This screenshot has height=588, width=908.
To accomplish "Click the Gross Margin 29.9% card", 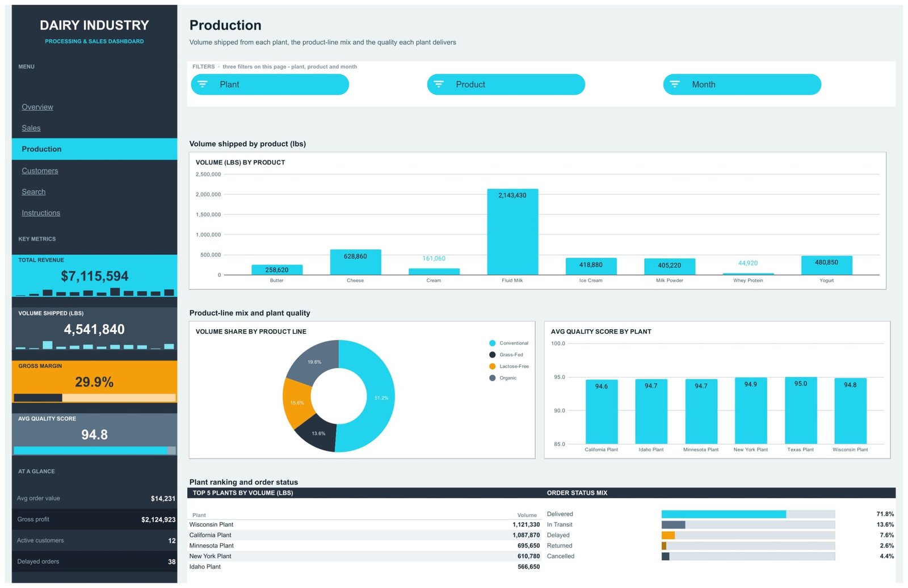I will point(94,382).
